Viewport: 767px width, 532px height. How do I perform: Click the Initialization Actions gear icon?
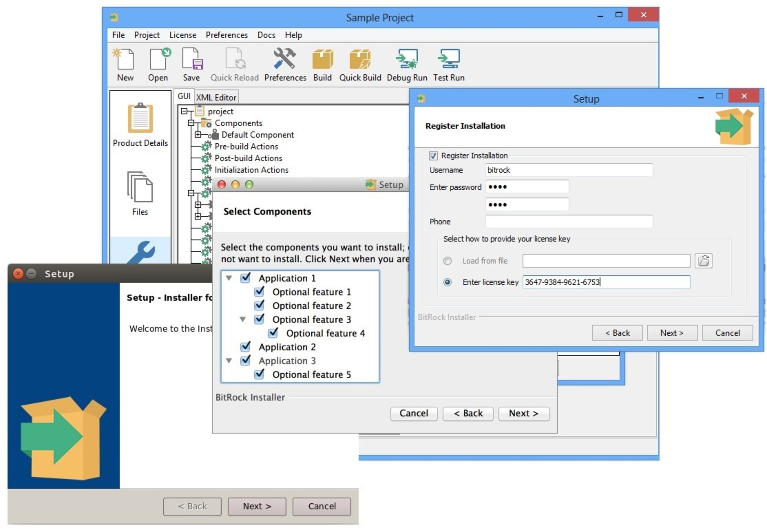click(x=207, y=170)
